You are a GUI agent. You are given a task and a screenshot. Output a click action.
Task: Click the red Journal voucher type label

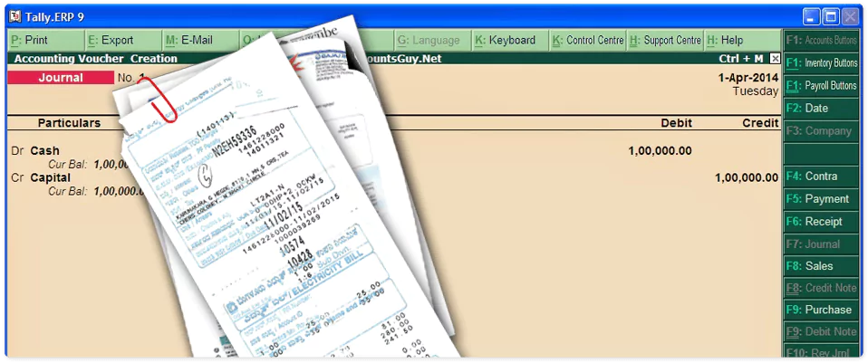tap(61, 78)
